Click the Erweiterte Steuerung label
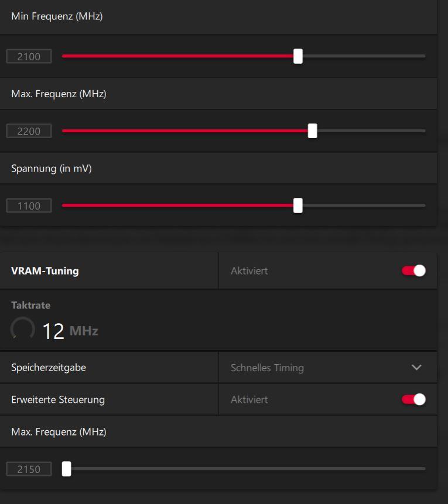This screenshot has height=504, width=448. point(58,400)
